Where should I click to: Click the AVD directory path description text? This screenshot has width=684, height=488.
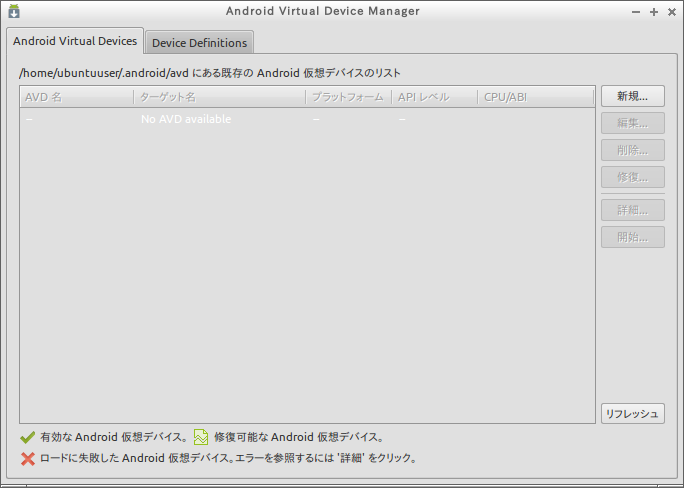click(209, 73)
